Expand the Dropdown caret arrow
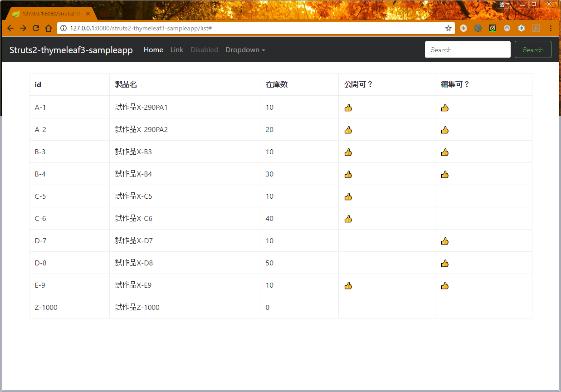 (263, 51)
